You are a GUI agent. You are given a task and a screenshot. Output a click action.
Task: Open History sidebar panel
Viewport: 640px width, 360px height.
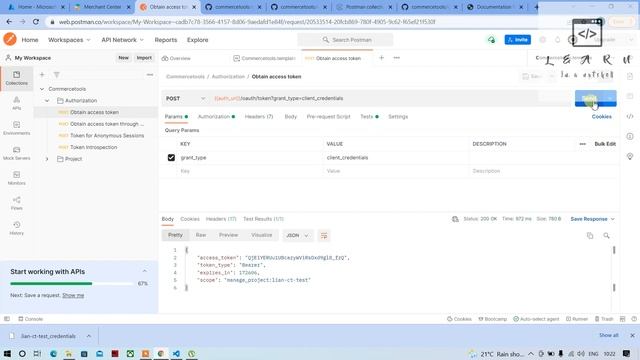pos(16,228)
